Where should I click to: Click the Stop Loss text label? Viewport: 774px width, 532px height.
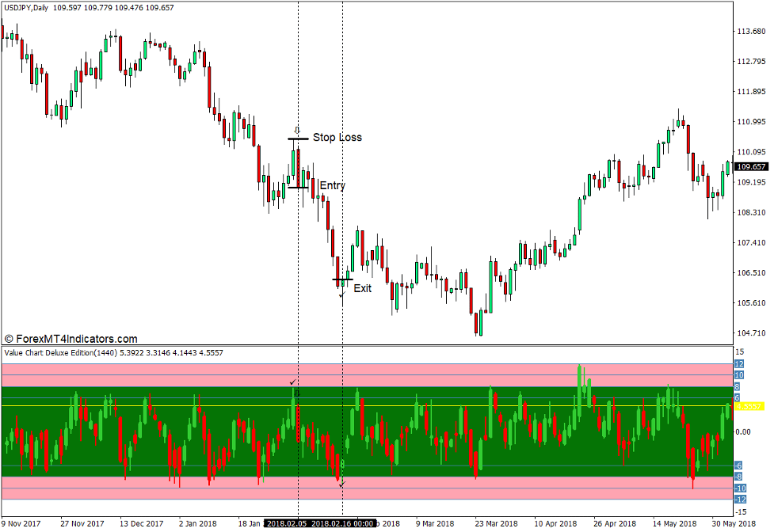[x=336, y=137]
